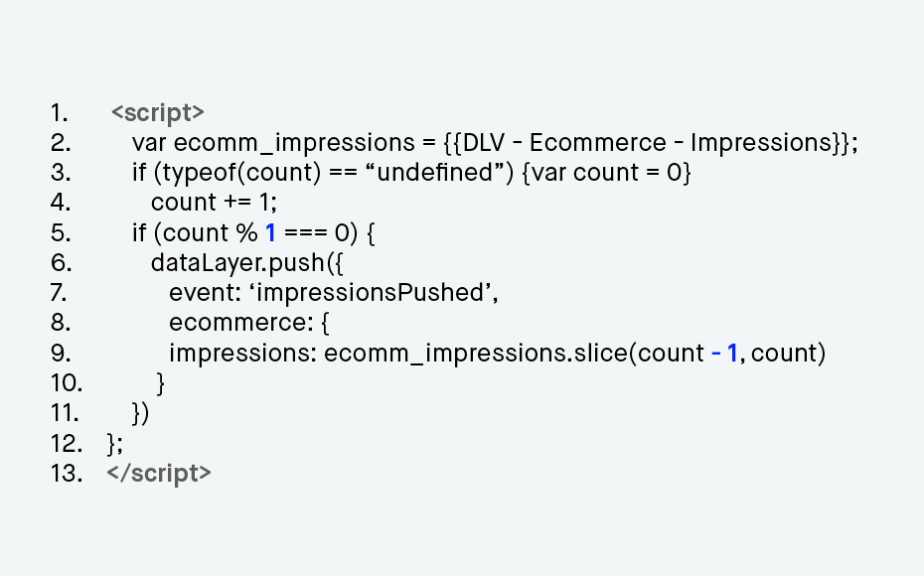Click the word typeof on line 3

pos(200,173)
